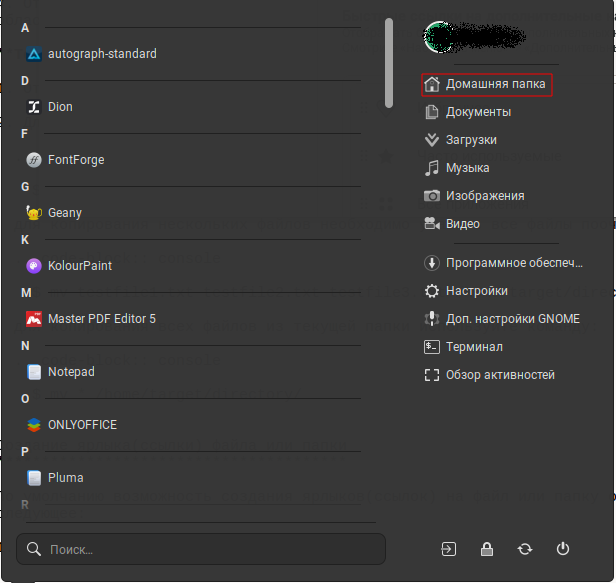This screenshot has height=583, width=616.
Task: Open Geany text editor
Action: pos(64,213)
